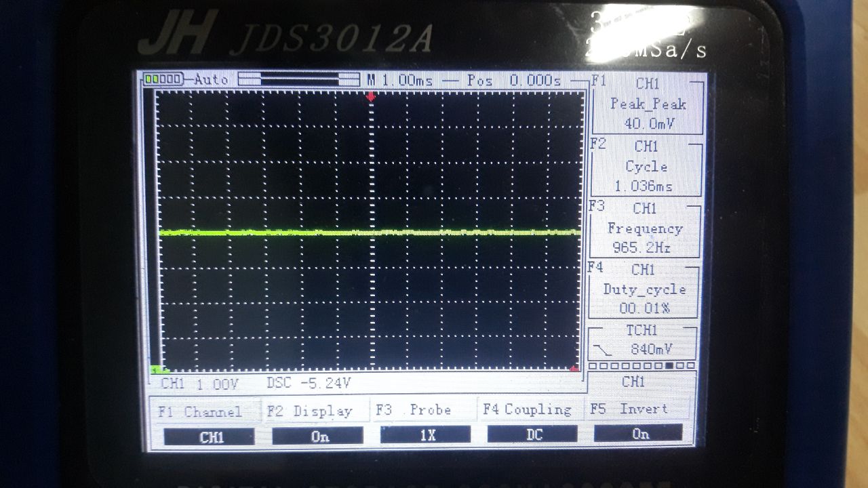Toggle the Display "On" setting
Screen dimensions: 868x488
(x=317, y=436)
